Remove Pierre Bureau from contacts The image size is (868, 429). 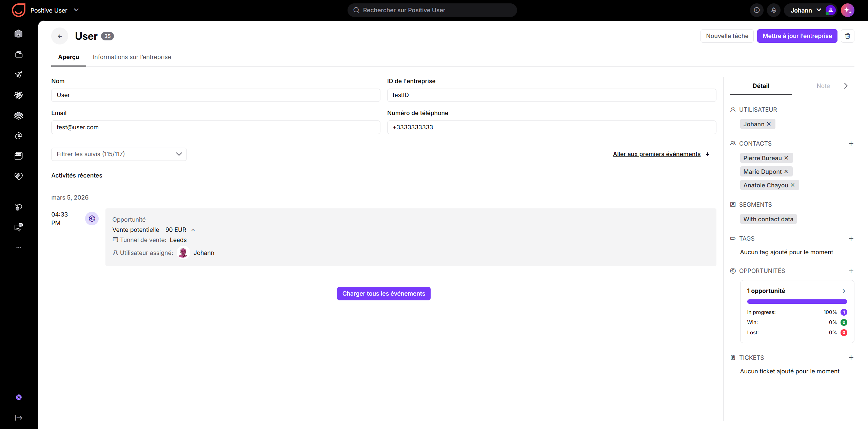[786, 158]
